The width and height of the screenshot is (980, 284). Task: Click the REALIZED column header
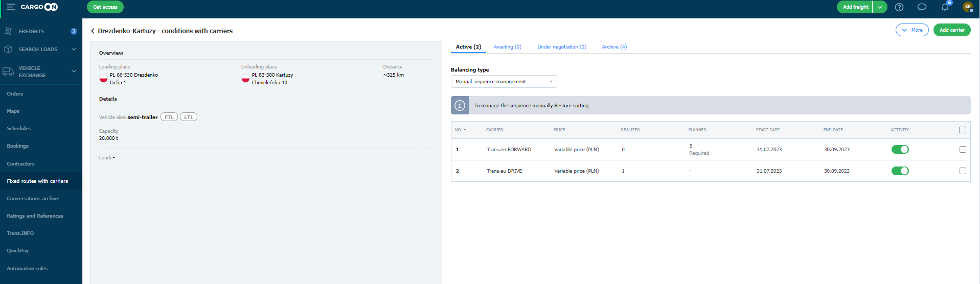630,130
